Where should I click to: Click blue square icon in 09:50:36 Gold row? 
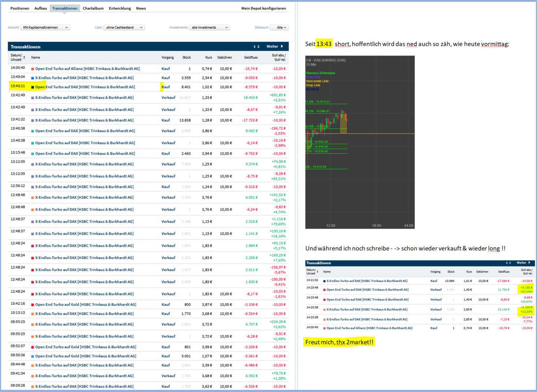tap(32, 356)
